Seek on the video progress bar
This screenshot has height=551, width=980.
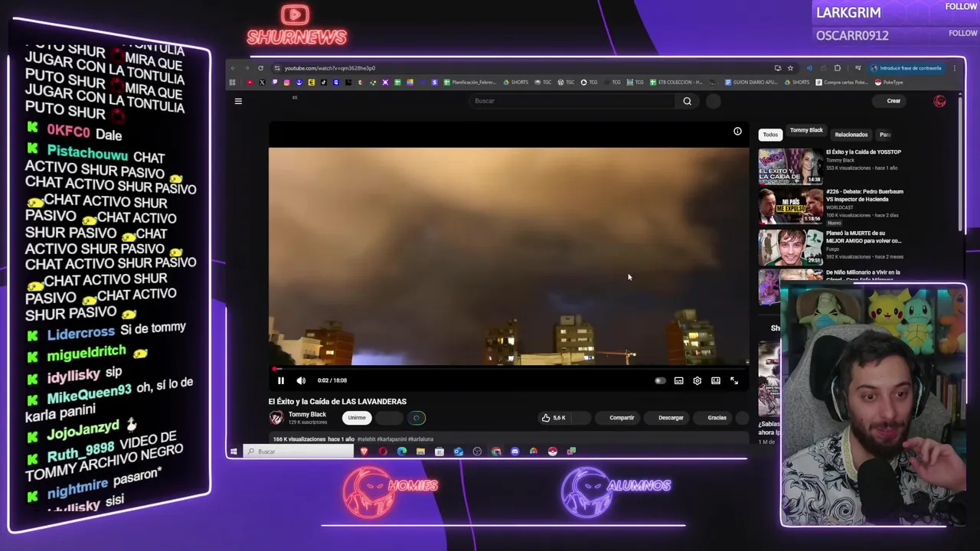tap(508, 369)
